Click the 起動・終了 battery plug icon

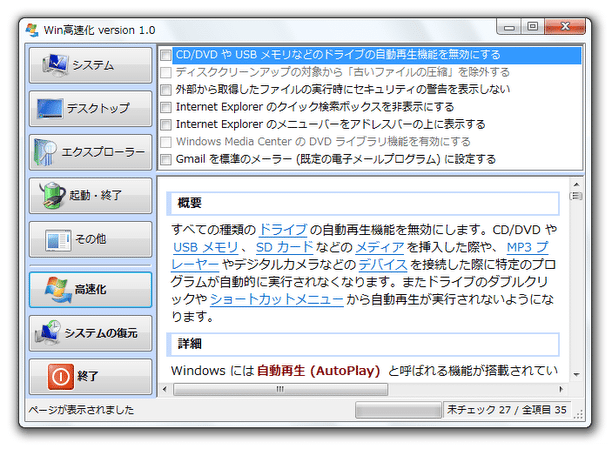click(52, 195)
